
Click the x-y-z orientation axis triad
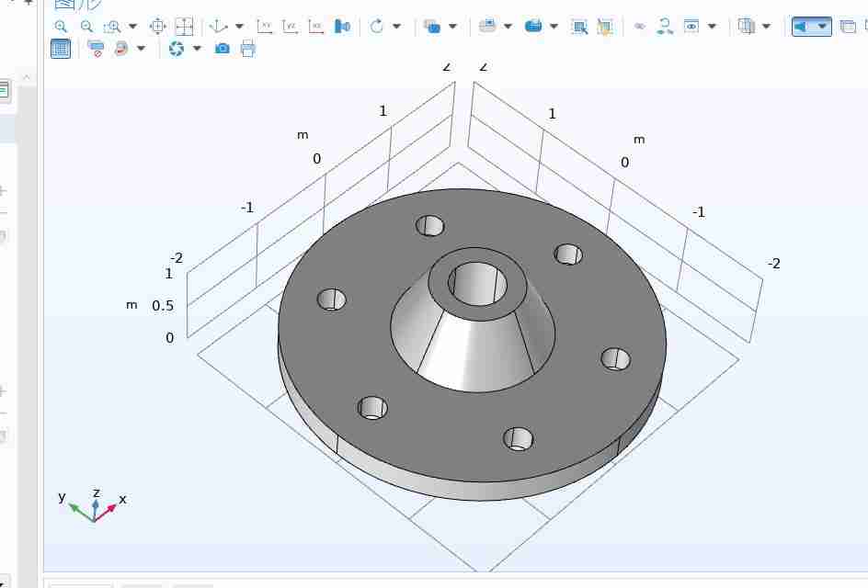tap(94, 507)
